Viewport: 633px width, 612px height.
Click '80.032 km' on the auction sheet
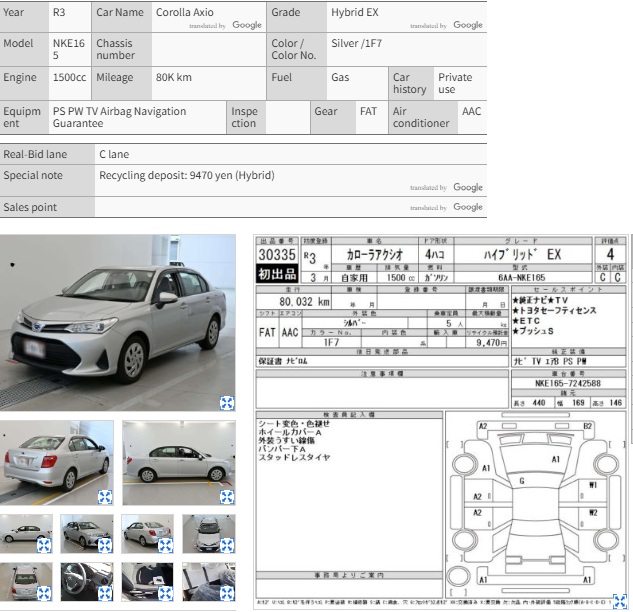pyautogui.click(x=304, y=302)
